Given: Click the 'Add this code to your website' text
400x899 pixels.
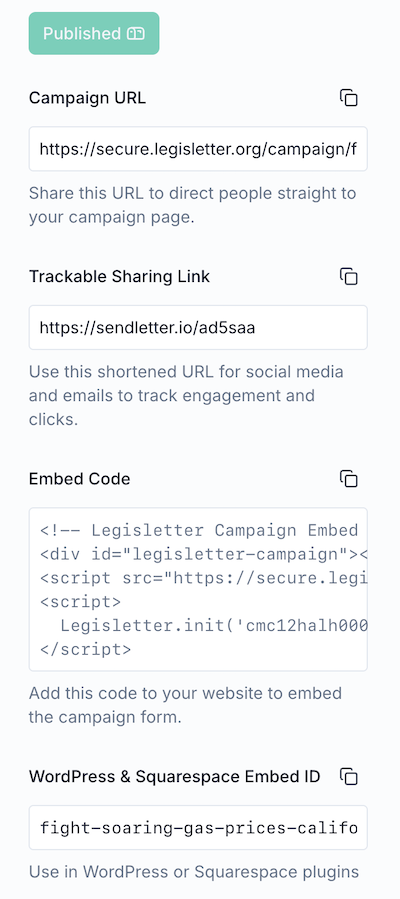Looking at the screenshot, I should pyautogui.click(x=185, y=705).
